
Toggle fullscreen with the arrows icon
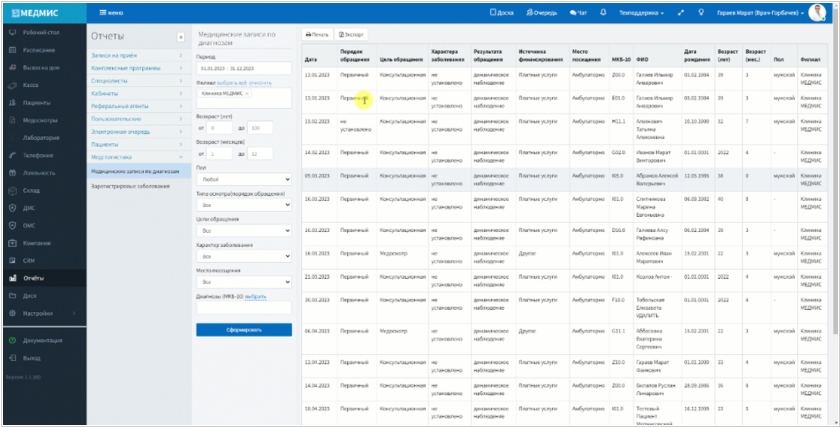click(681, 13)
